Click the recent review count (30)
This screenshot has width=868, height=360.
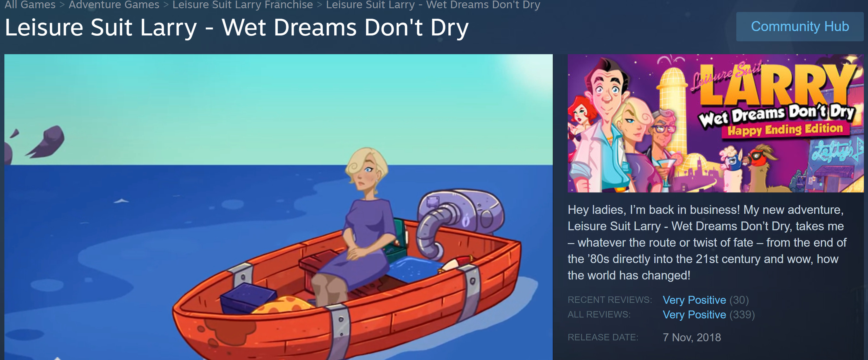coord(739,300)
